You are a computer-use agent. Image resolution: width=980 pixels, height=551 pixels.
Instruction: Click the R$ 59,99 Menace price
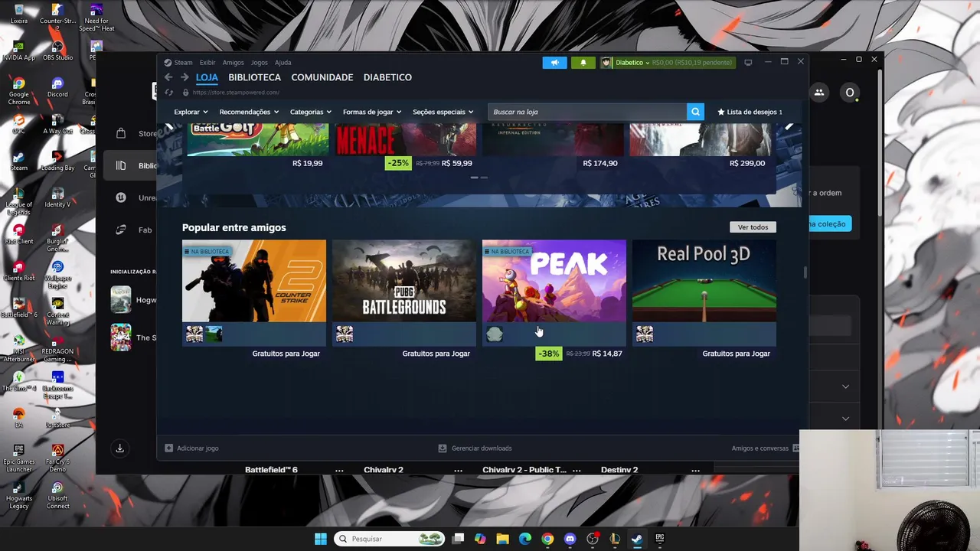point(457,163)
